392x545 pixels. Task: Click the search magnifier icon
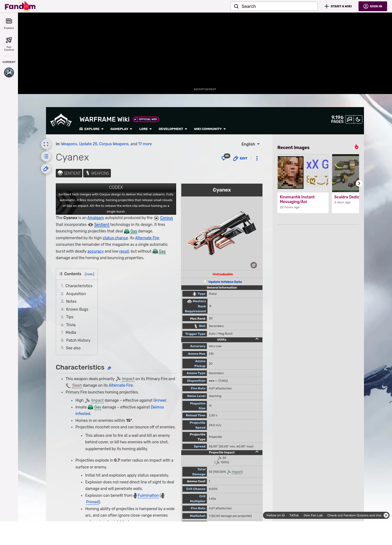point(236,6)
